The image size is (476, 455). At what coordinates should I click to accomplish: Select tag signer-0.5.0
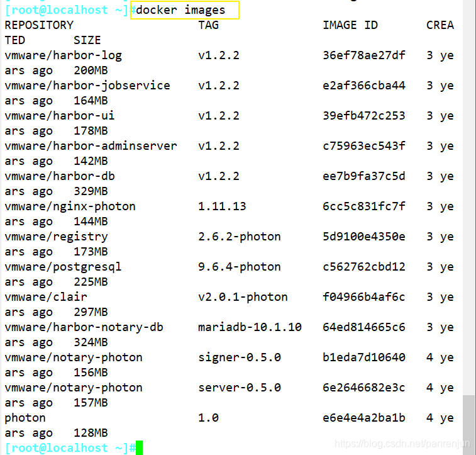click(x=240, y=357)
